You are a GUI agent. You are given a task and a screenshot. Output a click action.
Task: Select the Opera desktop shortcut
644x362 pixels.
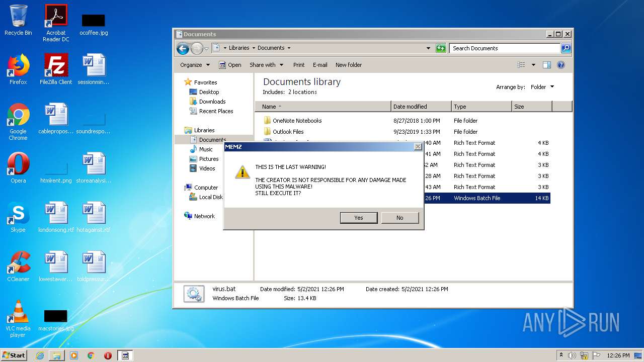(18, 168)
